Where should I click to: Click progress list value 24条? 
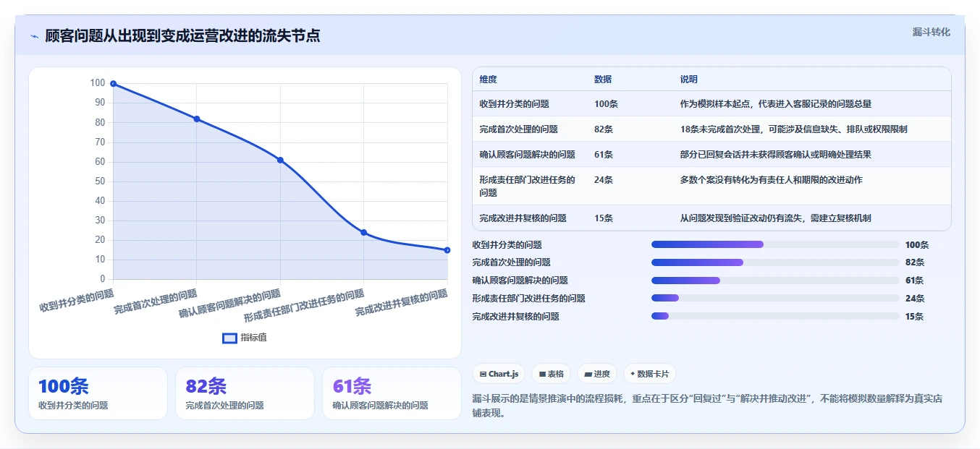pyautogui.click(x=915, y=298)
